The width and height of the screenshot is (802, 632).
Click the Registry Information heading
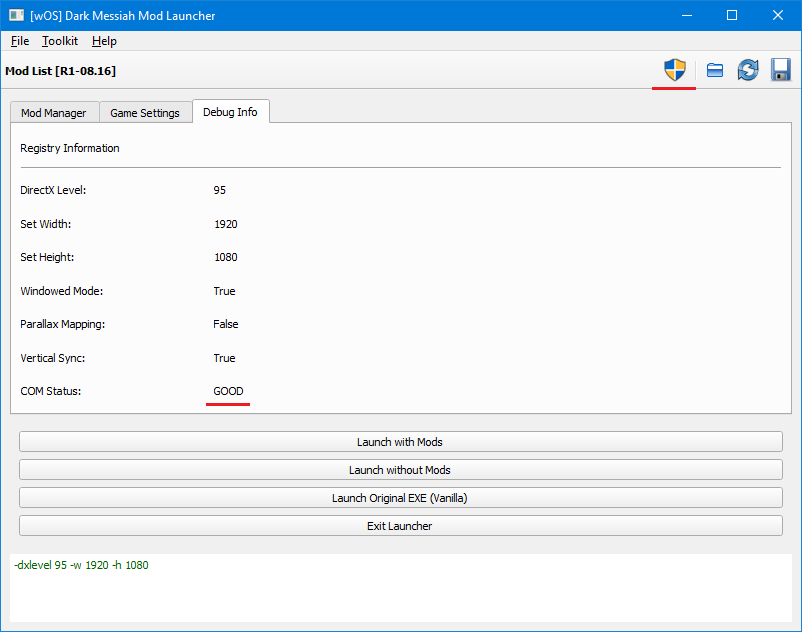point(70,148)
